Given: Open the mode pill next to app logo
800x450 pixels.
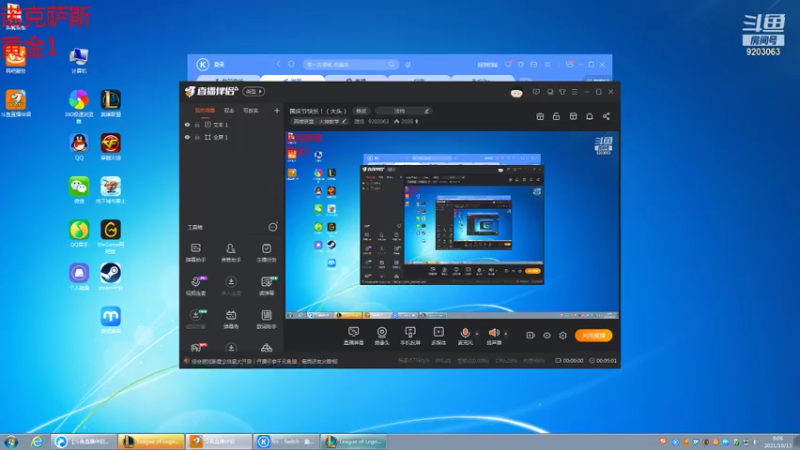Looking at the screenshot, I should pyautogui.click(x=254, y=92).
